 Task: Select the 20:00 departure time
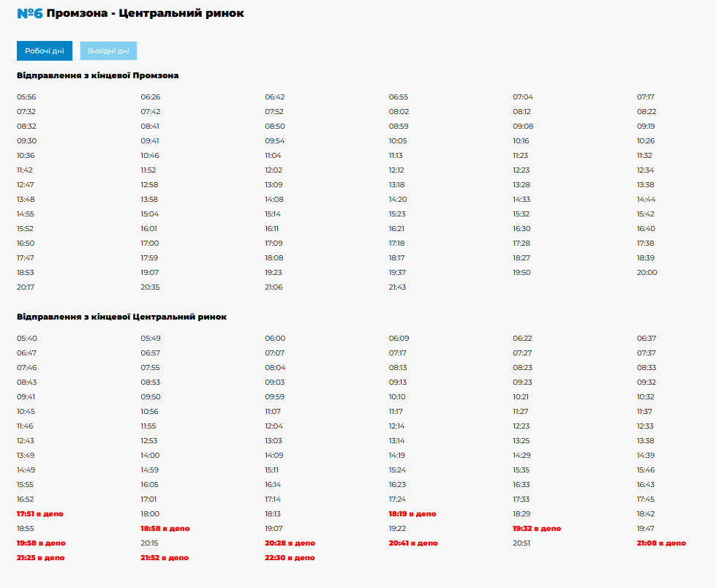point(647,273)
